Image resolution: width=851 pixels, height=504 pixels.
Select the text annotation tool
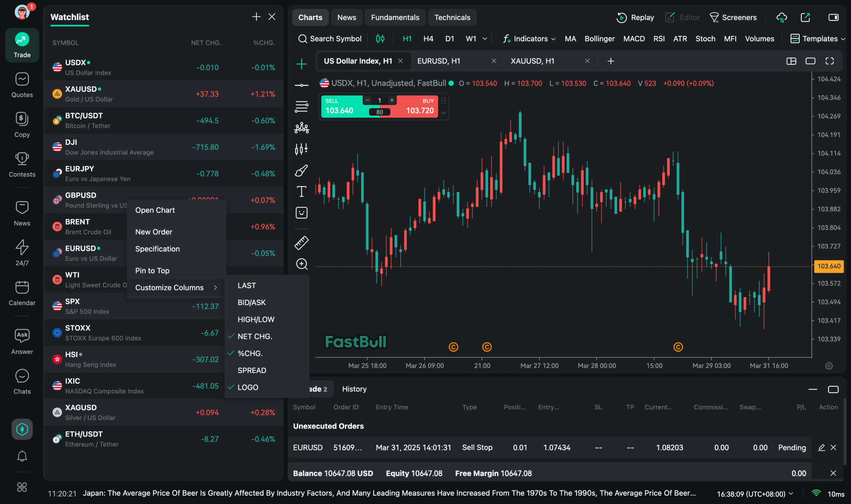tap(301, 192)
